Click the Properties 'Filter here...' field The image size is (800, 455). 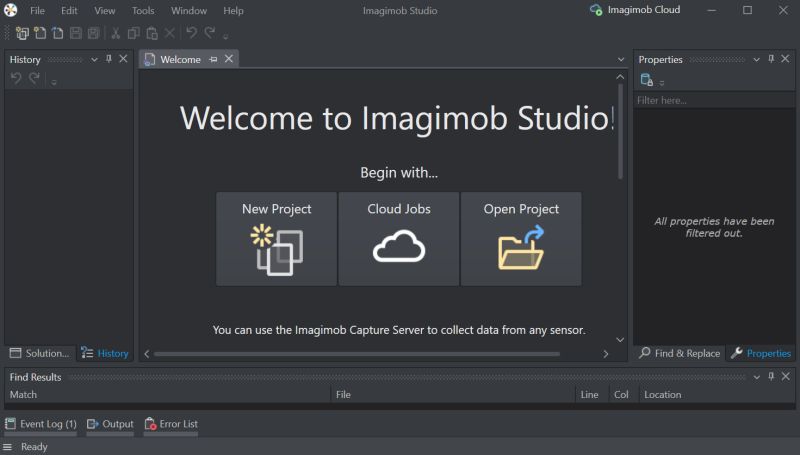pos(714,100)
